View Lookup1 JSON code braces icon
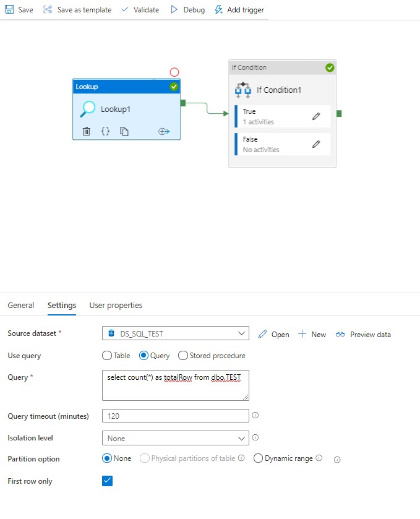Screen dimensions: 420x519 (x=105, y=131)
